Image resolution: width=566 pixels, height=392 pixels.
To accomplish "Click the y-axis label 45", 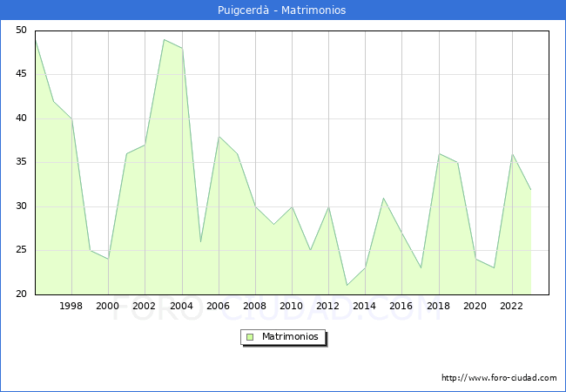I will (21, 74).
